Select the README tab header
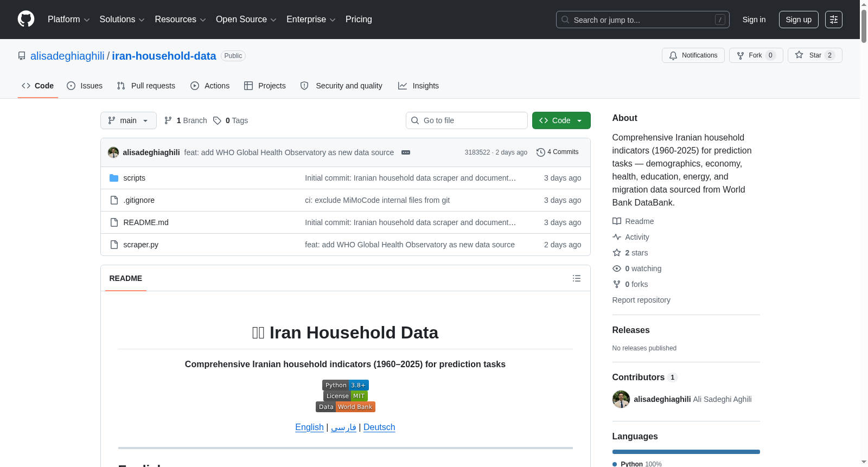The height and width of the screenshot is (467, 868). [126, 278]
